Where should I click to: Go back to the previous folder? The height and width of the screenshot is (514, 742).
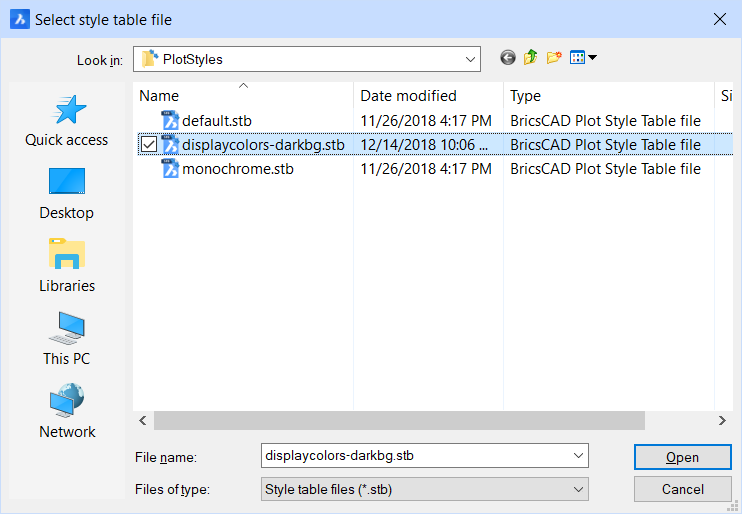(508, 58)
